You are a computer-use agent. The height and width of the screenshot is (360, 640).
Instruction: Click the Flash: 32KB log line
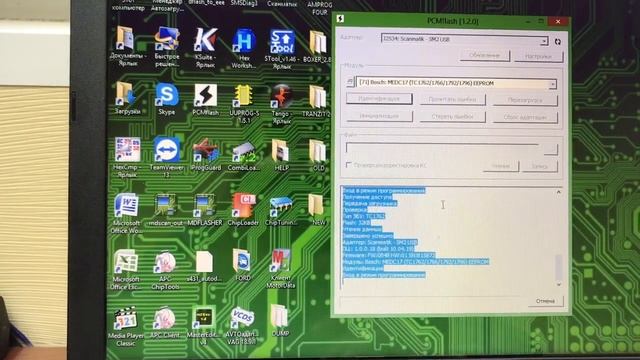coord(356,223)
